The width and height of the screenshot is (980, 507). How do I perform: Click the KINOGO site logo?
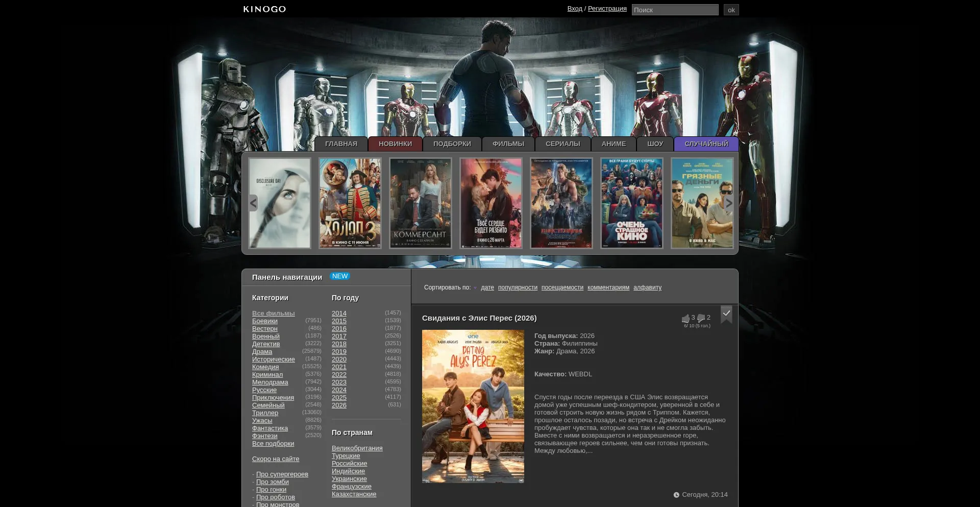click(264, 9)
